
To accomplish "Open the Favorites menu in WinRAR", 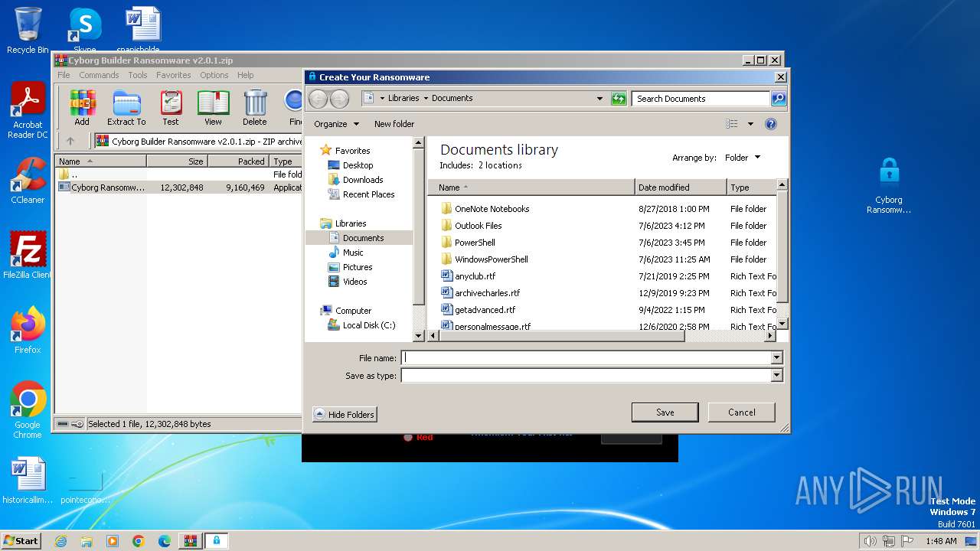I will coord(174,75).
